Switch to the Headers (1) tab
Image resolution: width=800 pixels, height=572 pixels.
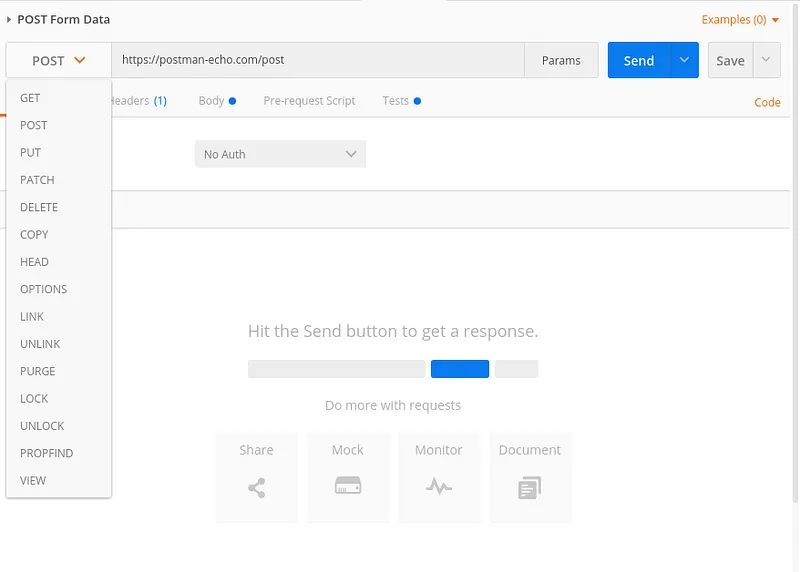point(139,101)
